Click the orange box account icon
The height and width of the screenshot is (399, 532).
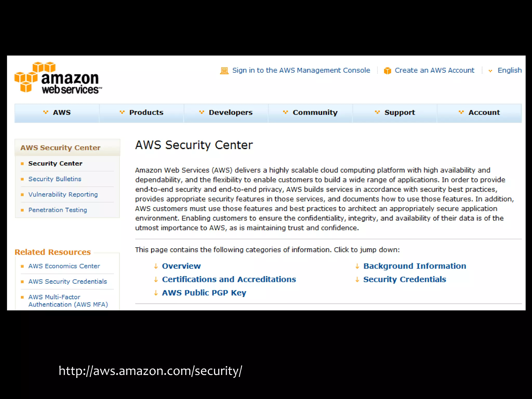pos(387,71)
